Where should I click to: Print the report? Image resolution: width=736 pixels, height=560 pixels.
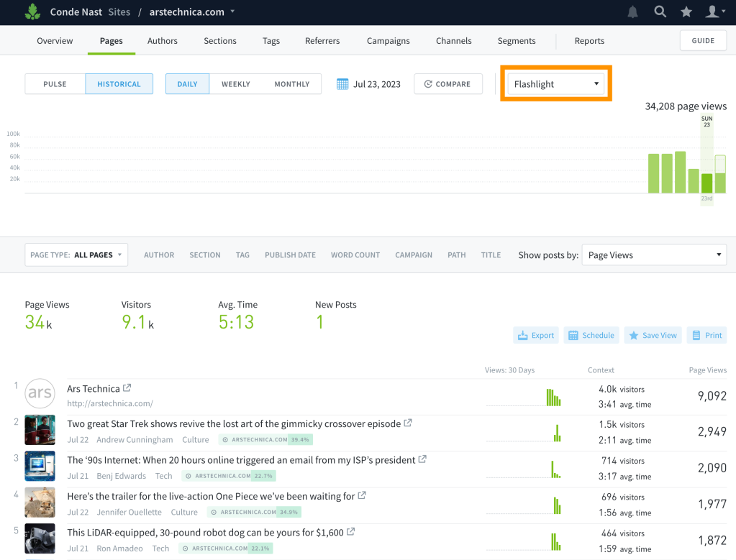[707, 335]
